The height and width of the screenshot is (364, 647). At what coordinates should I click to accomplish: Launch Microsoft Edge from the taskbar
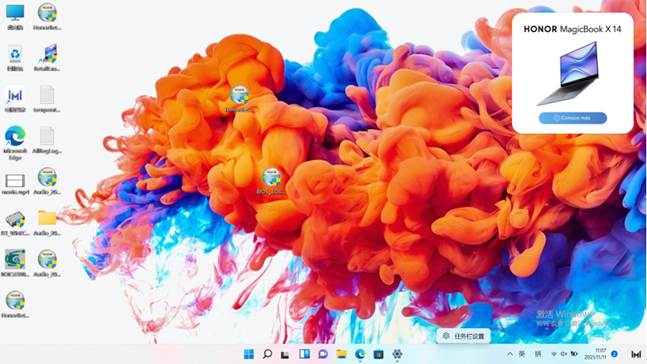(x=360, y=354)
